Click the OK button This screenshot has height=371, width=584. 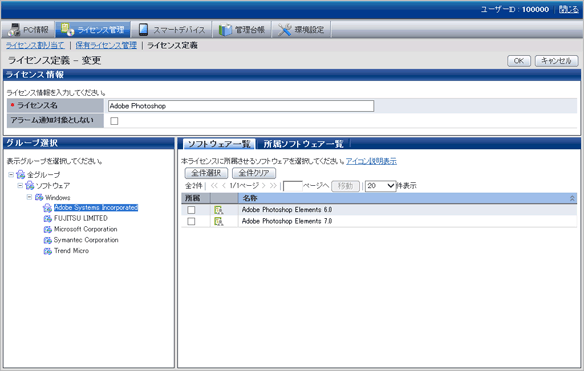519,61
